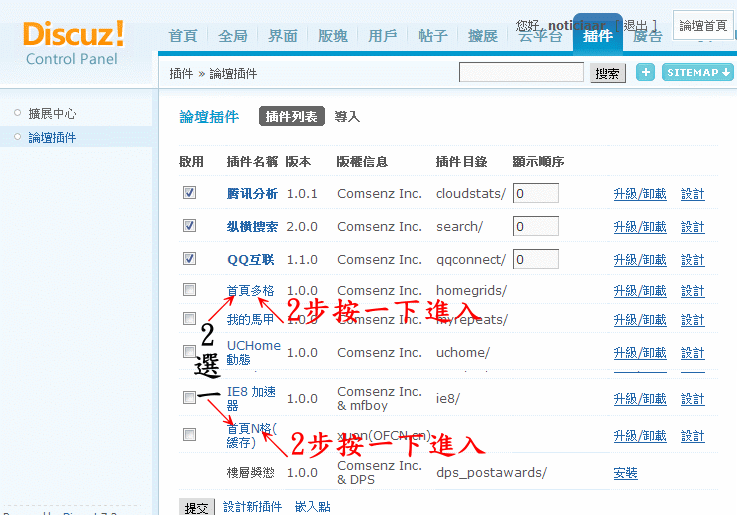Click 升級/卸載 for QQ互联

[640, 260]
